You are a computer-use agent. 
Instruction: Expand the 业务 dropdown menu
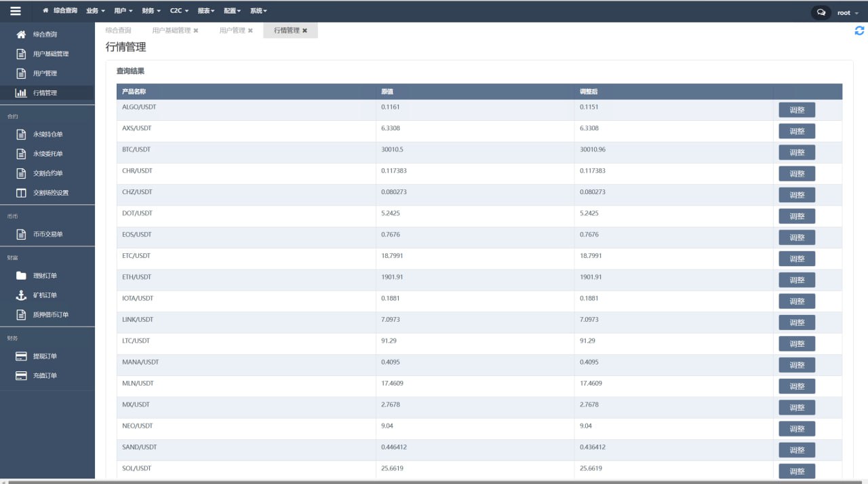tap(96, 11)
